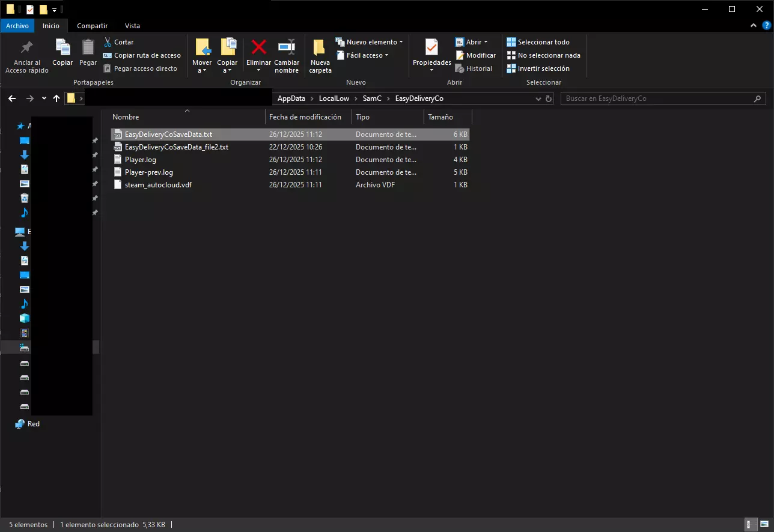This screenshot has width=774, height=532.
Task: Click the 5 KB size of Player-prev.log
Action: point(460,172)
